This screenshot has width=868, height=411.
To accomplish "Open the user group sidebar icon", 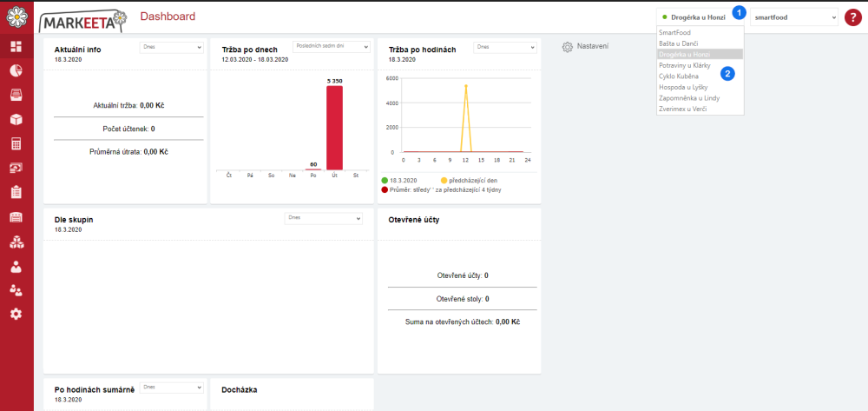I will (16, 290).
